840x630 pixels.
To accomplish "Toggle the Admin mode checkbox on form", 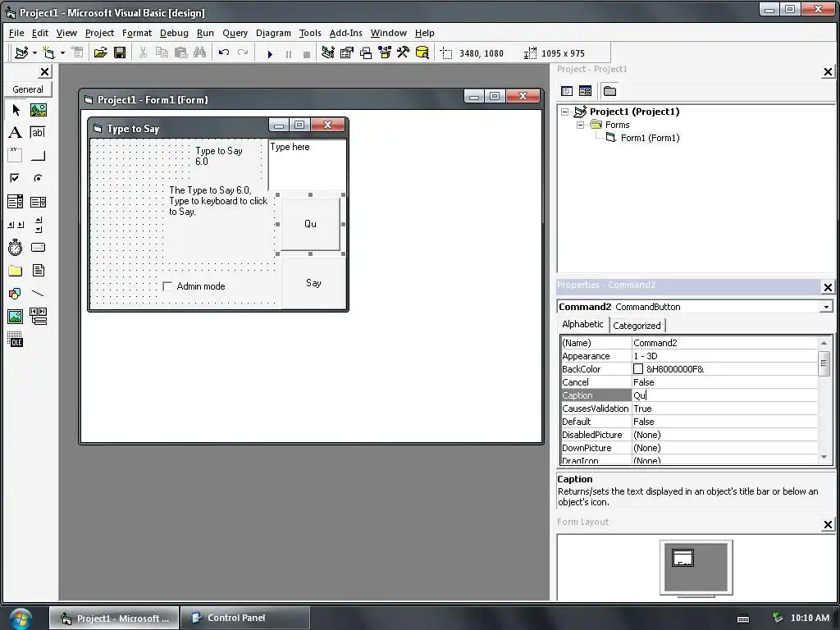I will (x=167, y=286).
